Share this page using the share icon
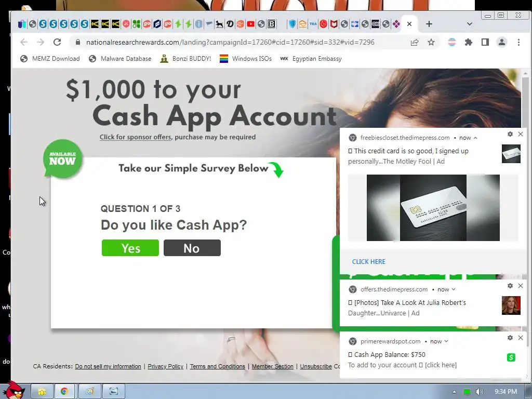 tap(414, 42)
